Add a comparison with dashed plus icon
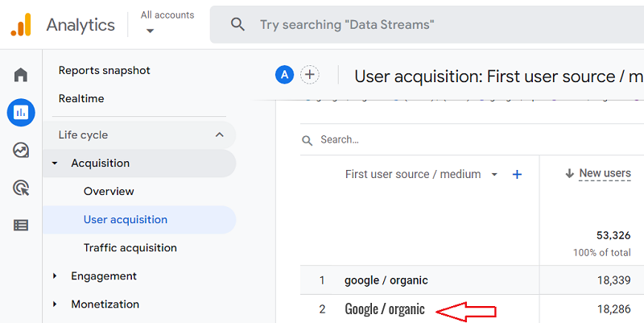The image size is (644, 323). [310, 75]
